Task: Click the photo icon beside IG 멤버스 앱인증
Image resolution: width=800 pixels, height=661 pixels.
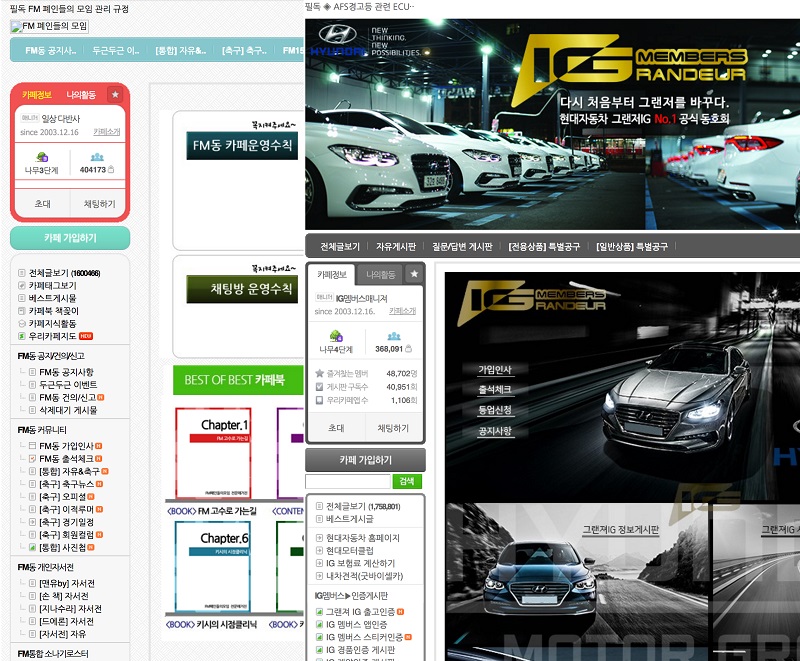Action: tap(319, 624)
